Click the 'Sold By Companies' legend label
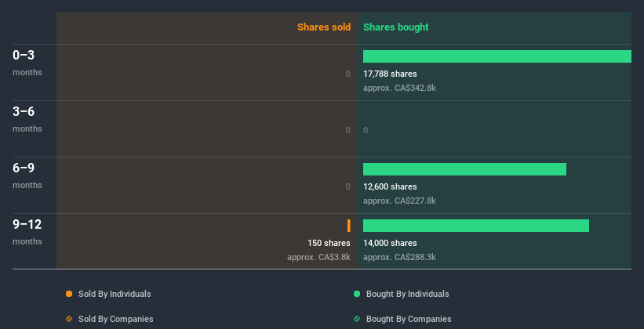The image size is (644, 329). pos(116,319)
